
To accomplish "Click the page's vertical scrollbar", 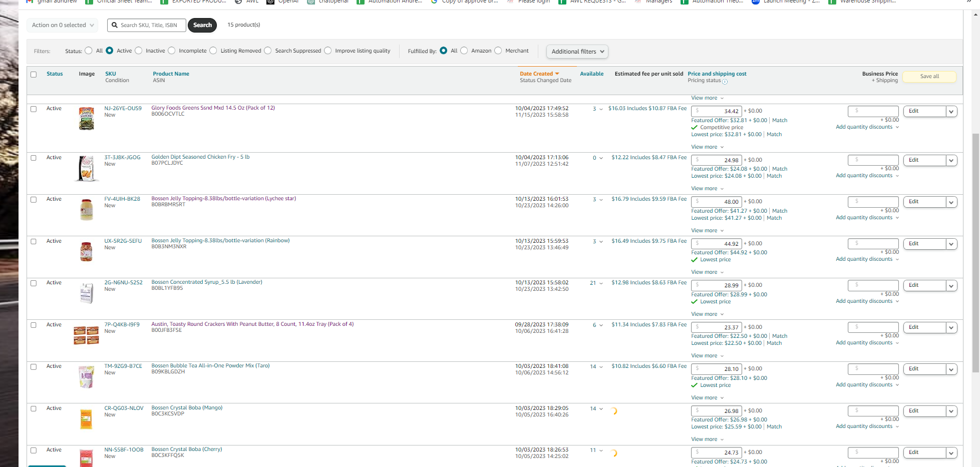I will point(975,253).
